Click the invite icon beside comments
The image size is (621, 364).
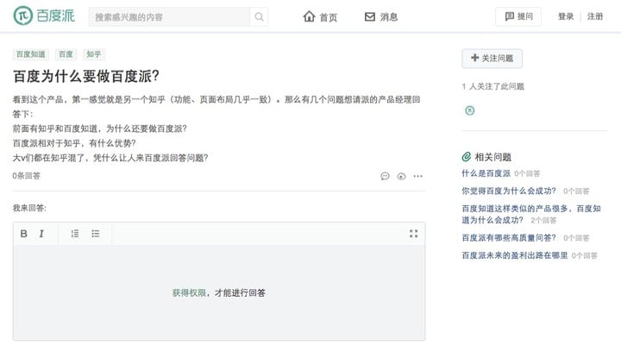401,176
